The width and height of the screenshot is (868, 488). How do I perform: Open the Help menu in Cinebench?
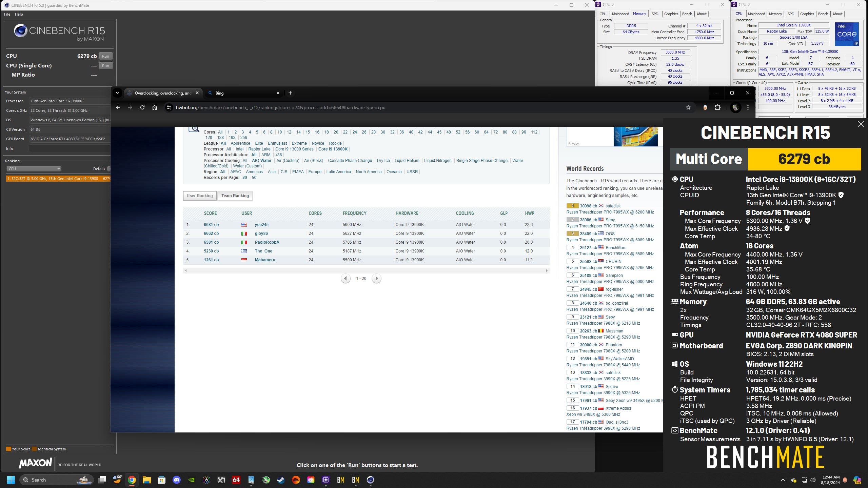click(x=19, y=14)
